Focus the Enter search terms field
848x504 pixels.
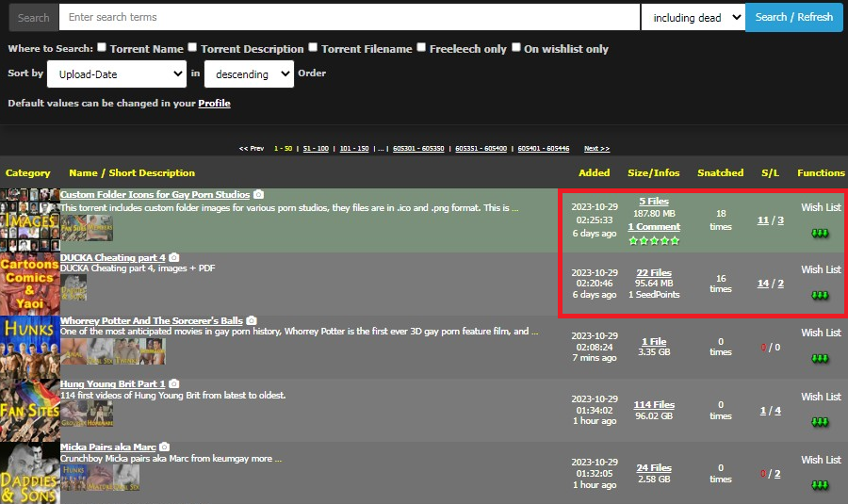point(349,18)
